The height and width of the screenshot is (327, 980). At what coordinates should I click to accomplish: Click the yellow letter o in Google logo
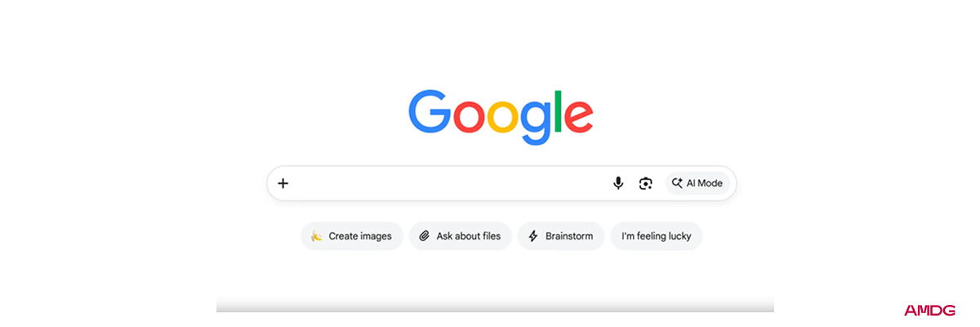point(501,119)
